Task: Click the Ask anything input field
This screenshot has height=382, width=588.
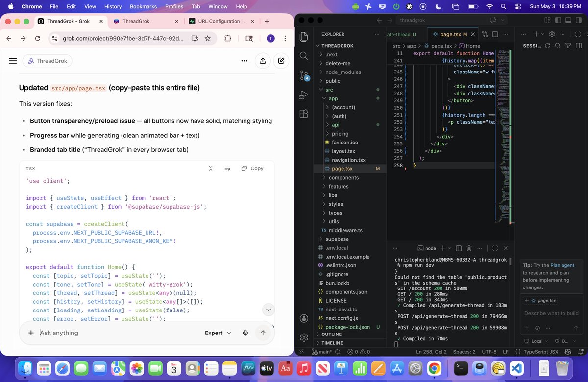Action: pyautogui.click(x=118, y=333)
